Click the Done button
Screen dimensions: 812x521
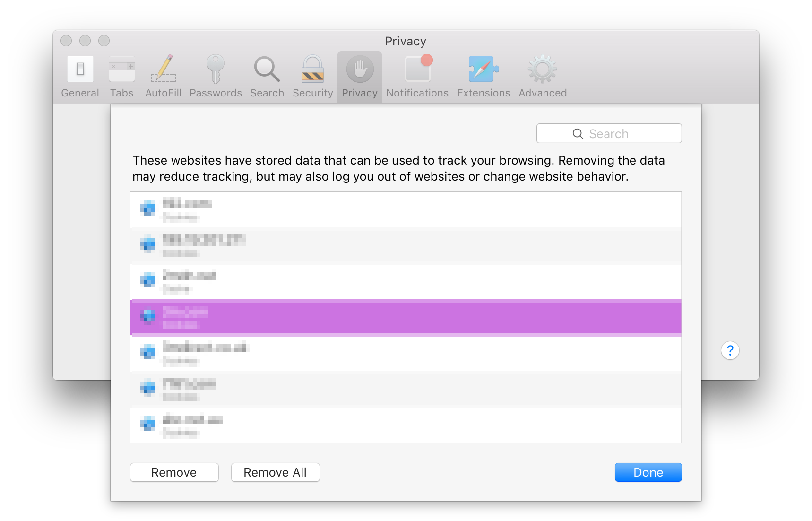tap(648, 472)
